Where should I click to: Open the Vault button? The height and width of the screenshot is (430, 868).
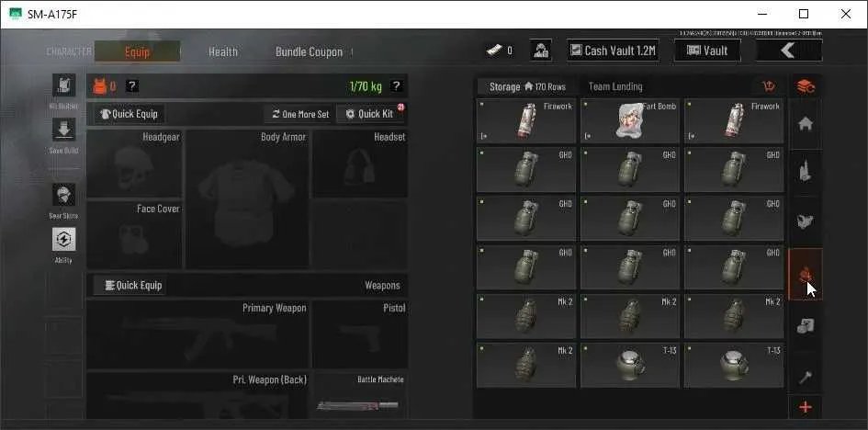pos(707,51)
